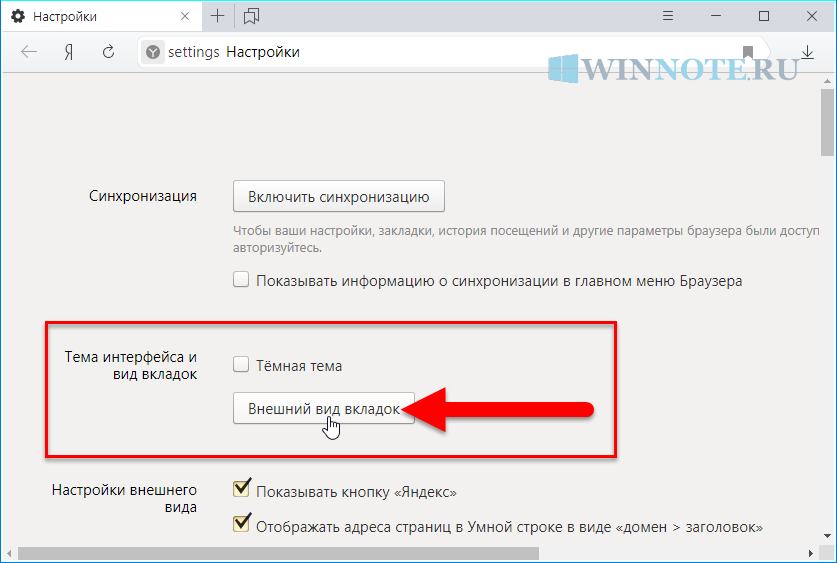The image size is (837, 563).
Task: Open a new tab with plus icon
Action: pos(218,16)
